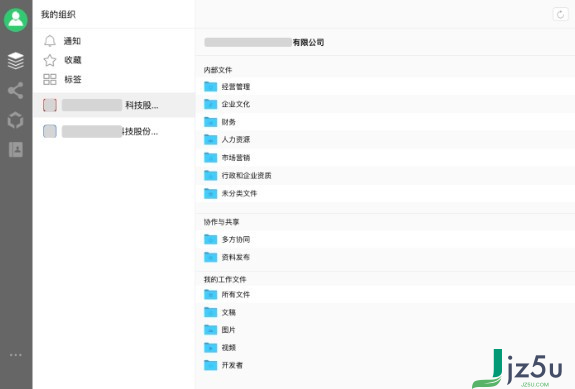575x389 pixels.
Task: Open the share icon in sidebar
Action: 16,90
